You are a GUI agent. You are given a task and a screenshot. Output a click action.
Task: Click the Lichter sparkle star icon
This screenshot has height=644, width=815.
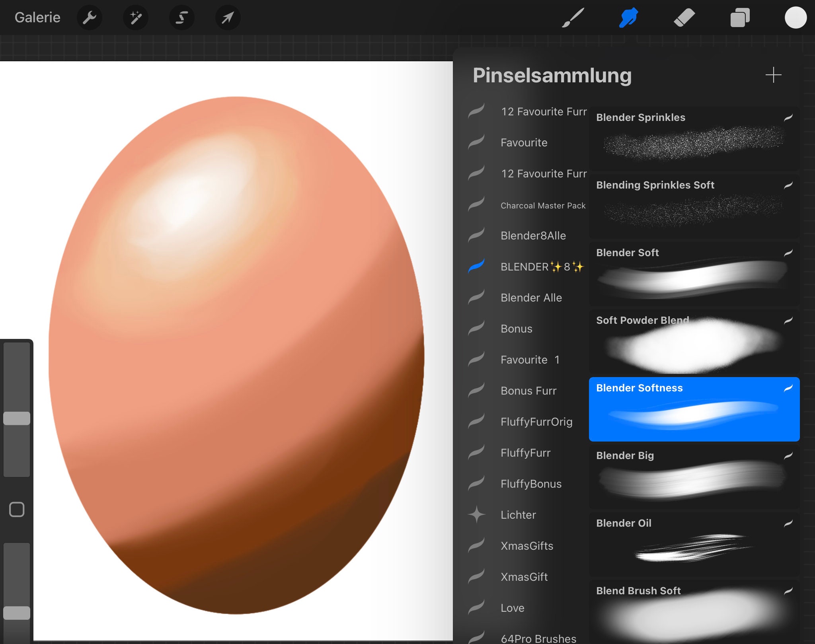coord(476,514)
